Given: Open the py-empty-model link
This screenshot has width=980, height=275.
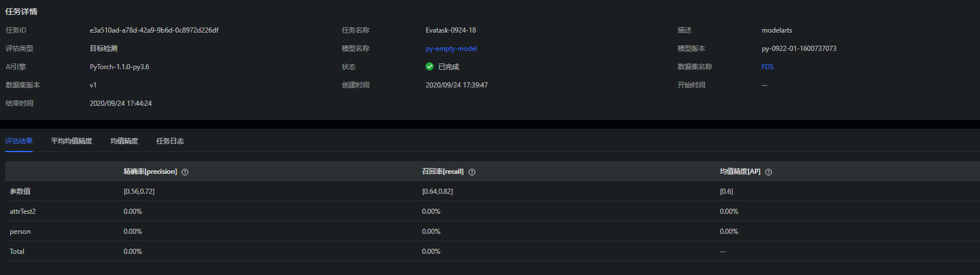Looking at the screenshot, I should click(451, 49).
